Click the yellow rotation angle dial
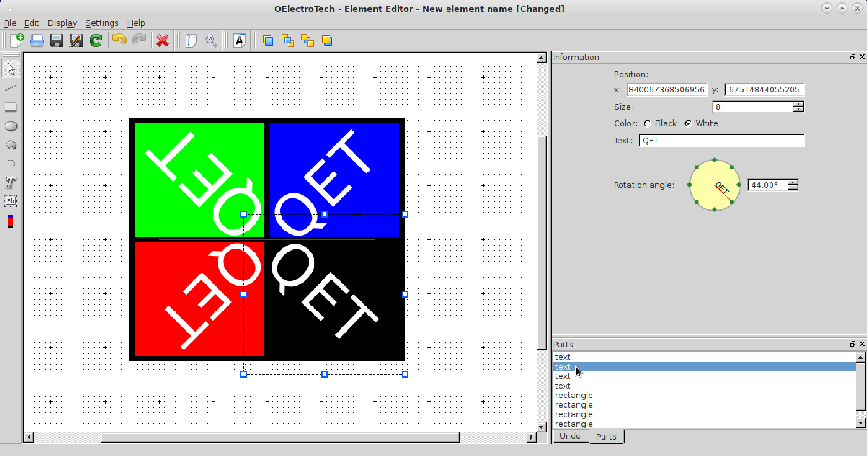The width and height of the screenshot is (868, 456). 714,185
